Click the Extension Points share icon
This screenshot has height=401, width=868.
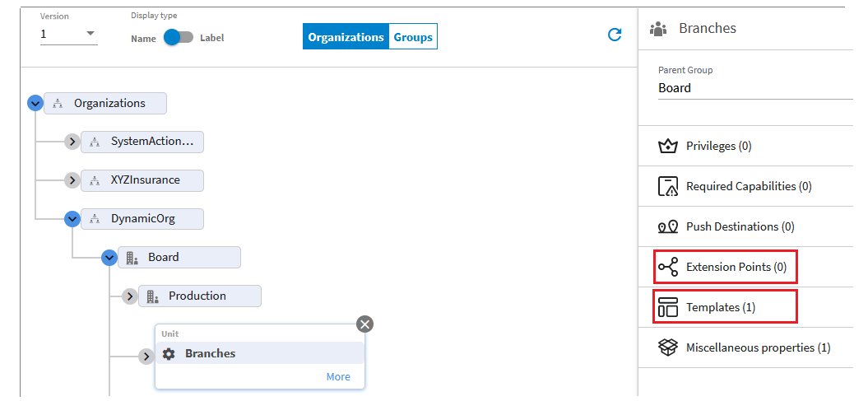667,267
